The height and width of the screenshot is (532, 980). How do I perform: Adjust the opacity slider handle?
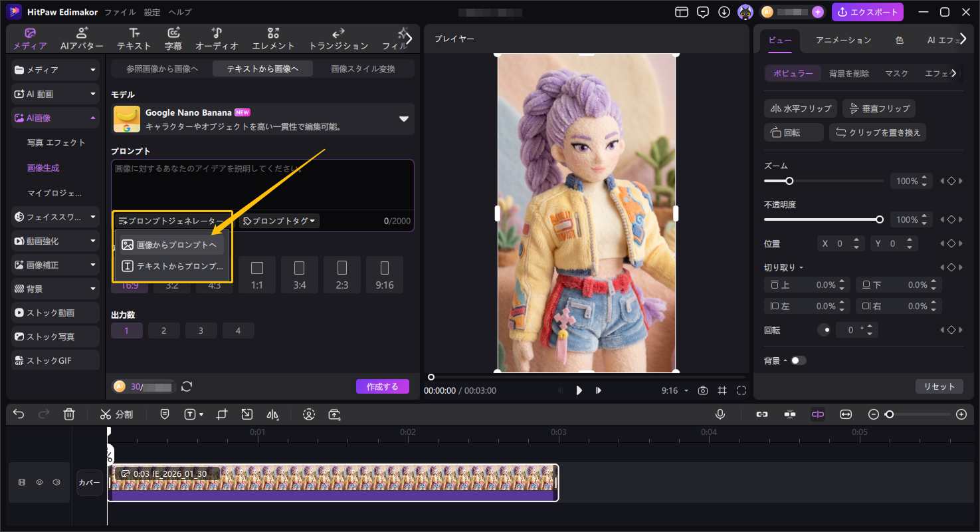pos(880,219)
